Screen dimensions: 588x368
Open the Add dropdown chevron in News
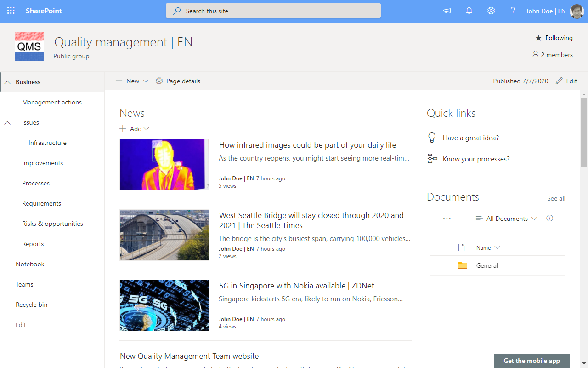click(147, 129)
